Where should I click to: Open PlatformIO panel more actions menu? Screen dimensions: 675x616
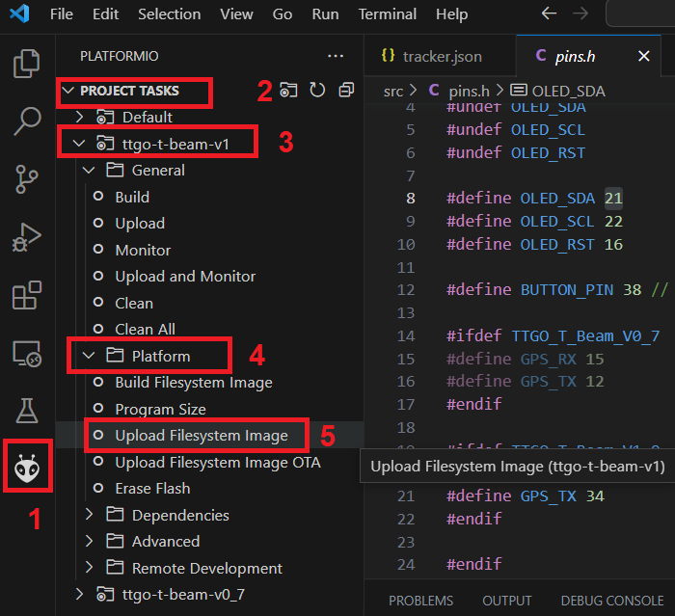335,57
